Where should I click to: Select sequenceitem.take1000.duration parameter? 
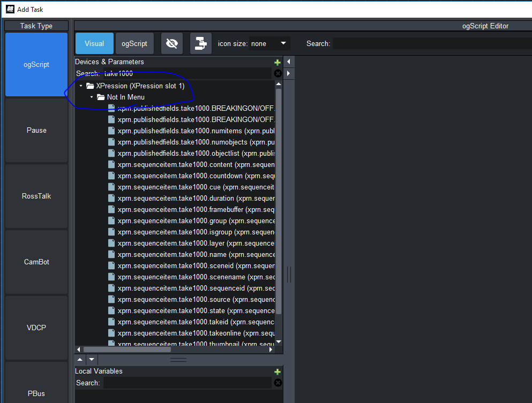click(x=196, y=198)
